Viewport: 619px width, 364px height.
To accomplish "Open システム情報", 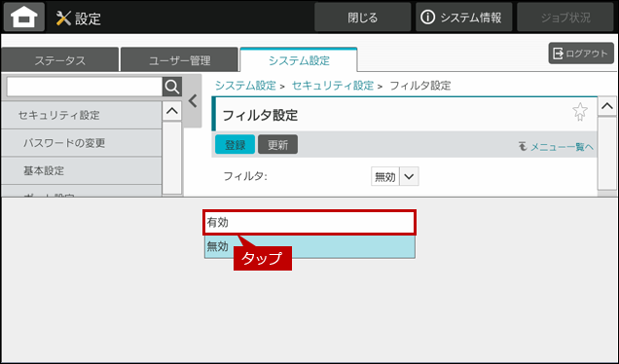I will tap(464, 18).
